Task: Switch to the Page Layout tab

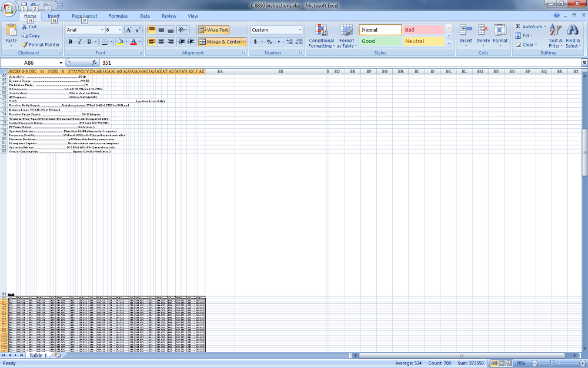Action: tap(84, 16)
